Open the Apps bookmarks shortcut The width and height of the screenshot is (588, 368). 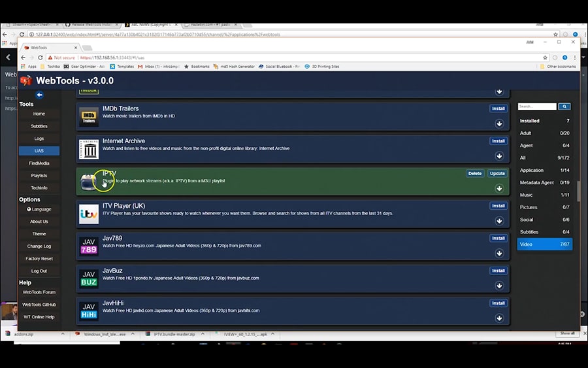[x=29, y=67]
